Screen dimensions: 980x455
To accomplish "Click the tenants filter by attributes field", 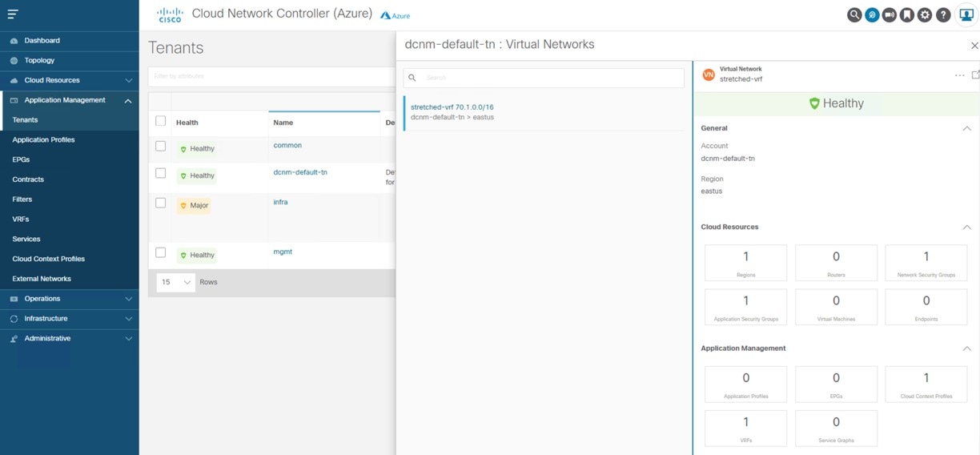I will click(271, 76).
